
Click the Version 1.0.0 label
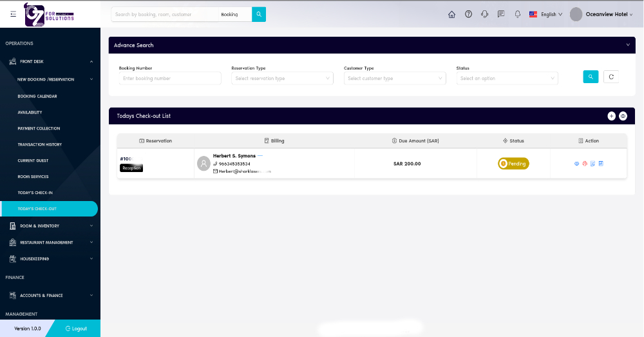point(28,329)
